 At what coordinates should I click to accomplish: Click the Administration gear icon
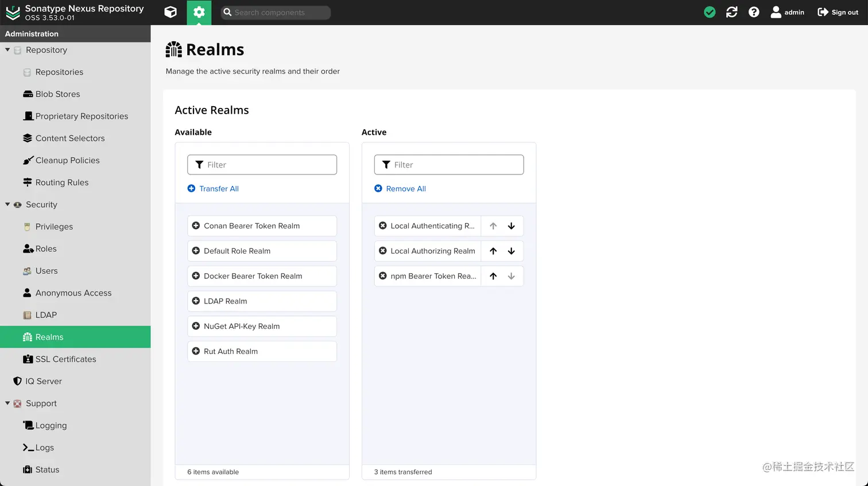coord(199,12)
